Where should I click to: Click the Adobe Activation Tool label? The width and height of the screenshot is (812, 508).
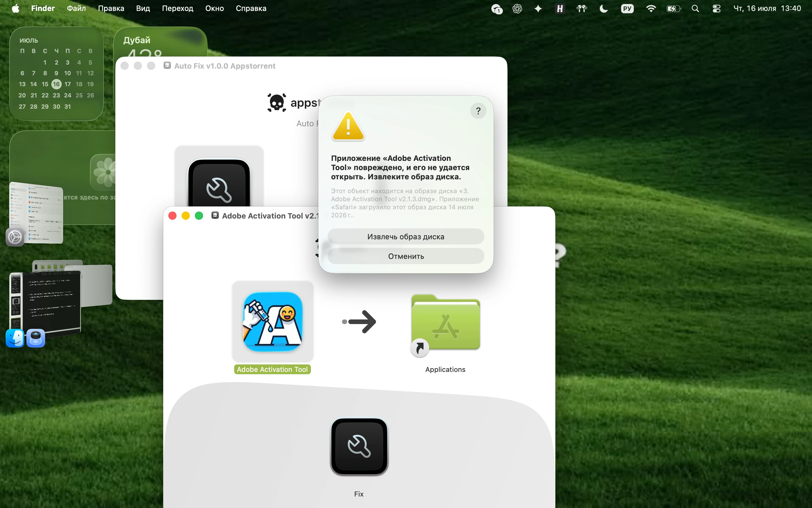[x=272, y=369]
